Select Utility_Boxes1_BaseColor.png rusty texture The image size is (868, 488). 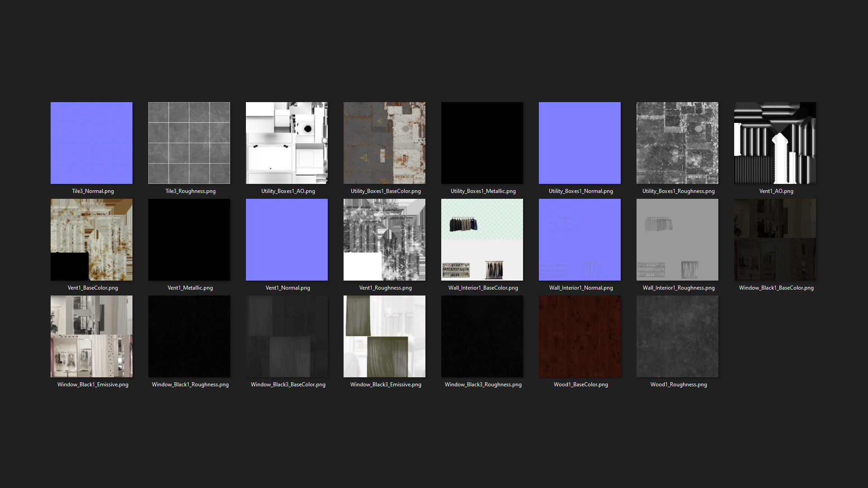384,143
